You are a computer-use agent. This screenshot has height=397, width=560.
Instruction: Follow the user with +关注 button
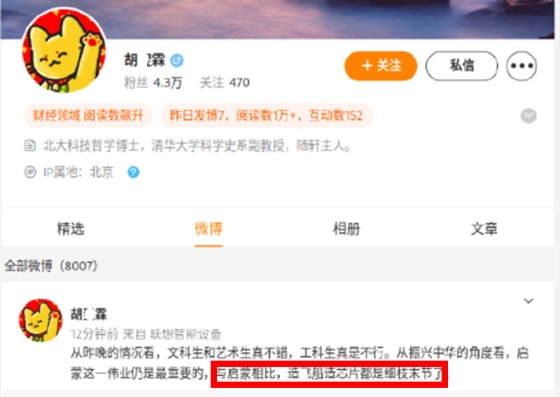[381, 66]
